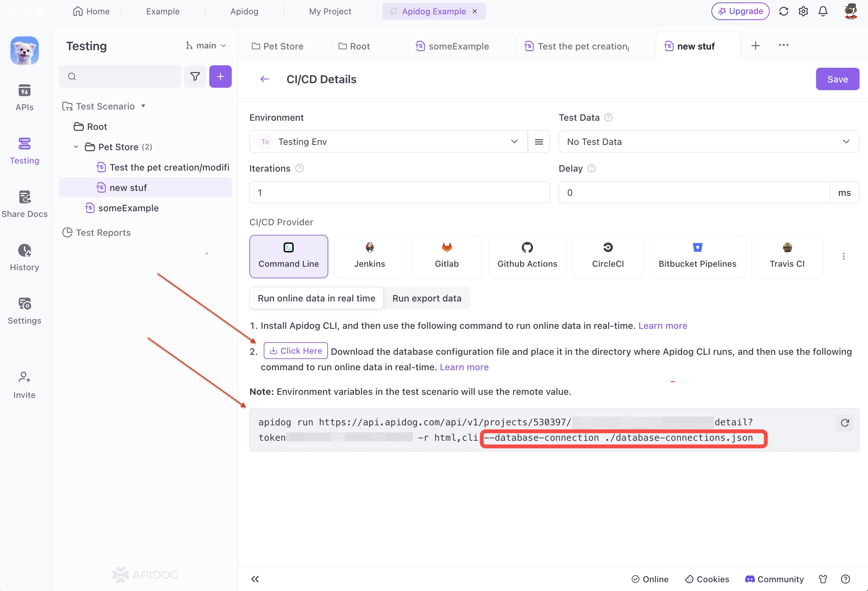Select Command Line provider
This screenshot has height=591, width=868.
tap(289, 257)
